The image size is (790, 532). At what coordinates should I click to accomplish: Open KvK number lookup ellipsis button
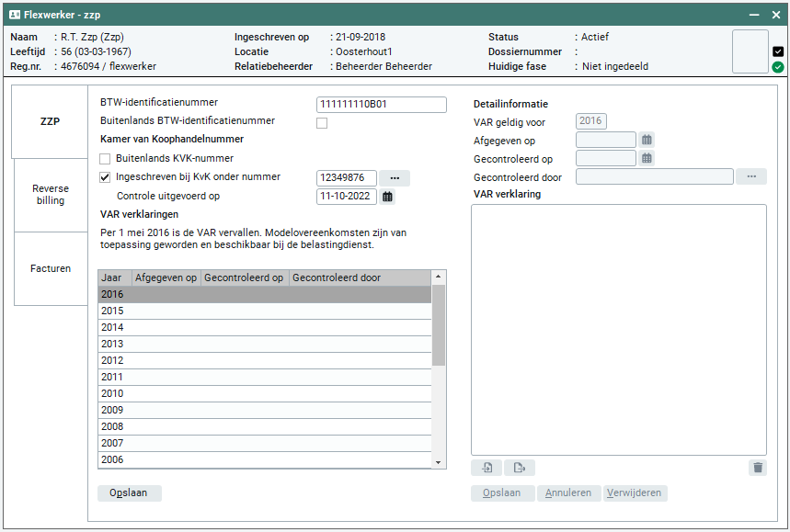tap(394, 178)
